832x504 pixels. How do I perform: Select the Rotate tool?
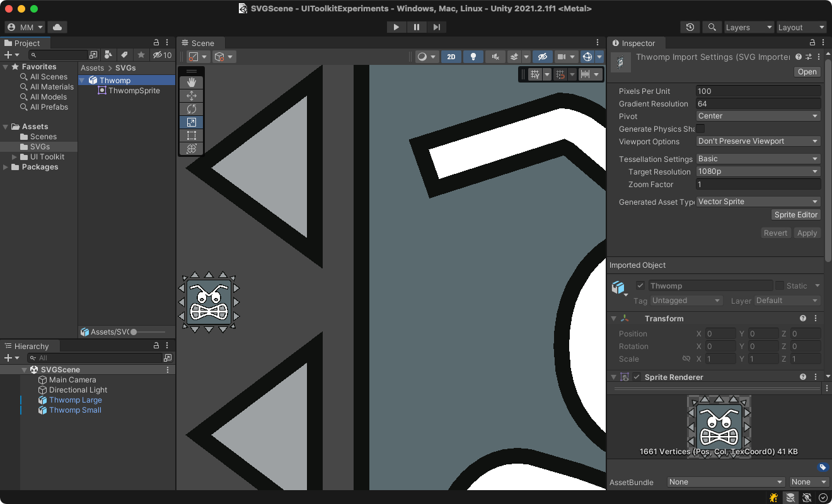click(x=192, y=109)
